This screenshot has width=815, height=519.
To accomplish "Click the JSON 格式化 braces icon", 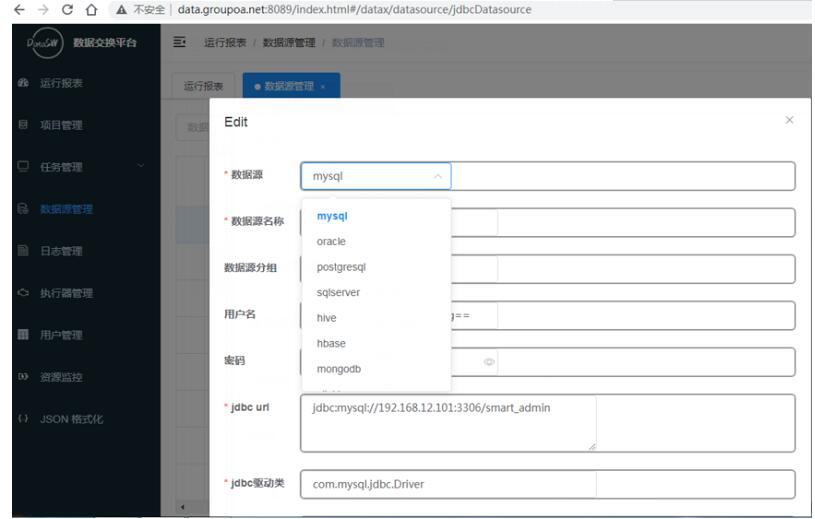I will tap(23, 418).
